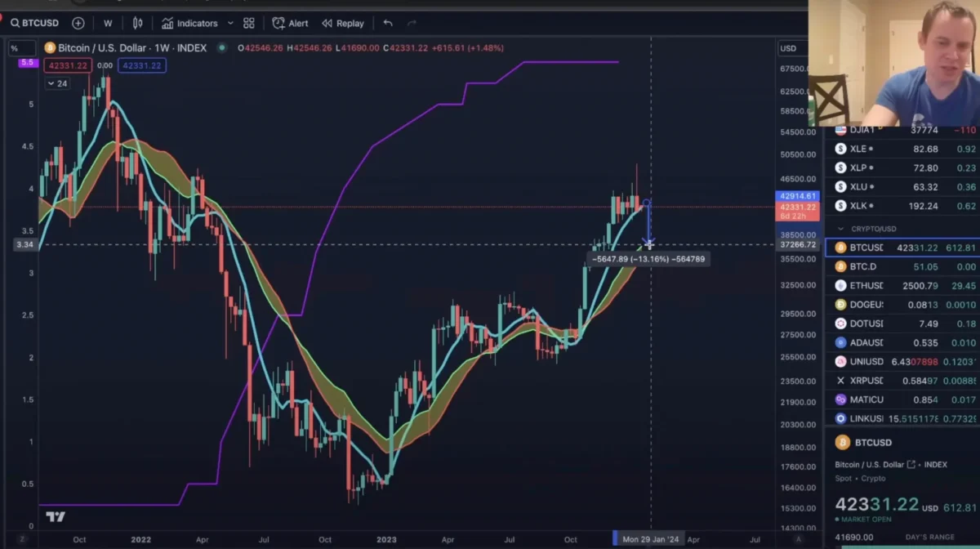Image resolution: width=980 pixels, height=549 pixels.
Task: Start bar Replay mode
Action: [342, 23]
